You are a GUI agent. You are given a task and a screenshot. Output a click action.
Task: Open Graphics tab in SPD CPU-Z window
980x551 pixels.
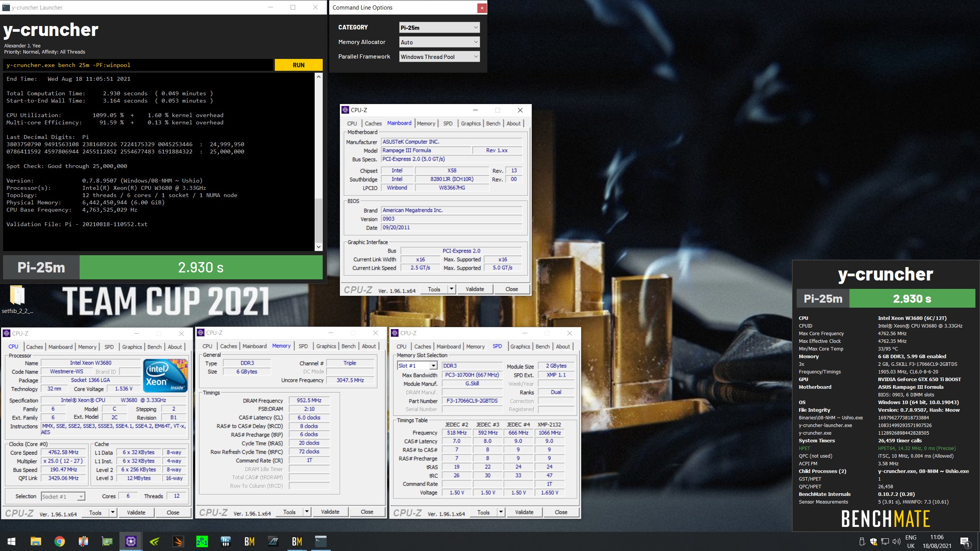[520, 346]
